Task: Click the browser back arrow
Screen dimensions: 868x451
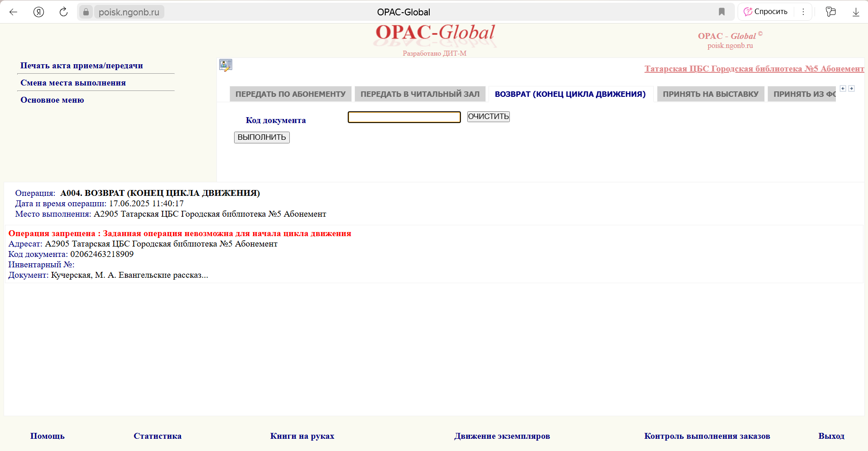Action: click(14, 12)
